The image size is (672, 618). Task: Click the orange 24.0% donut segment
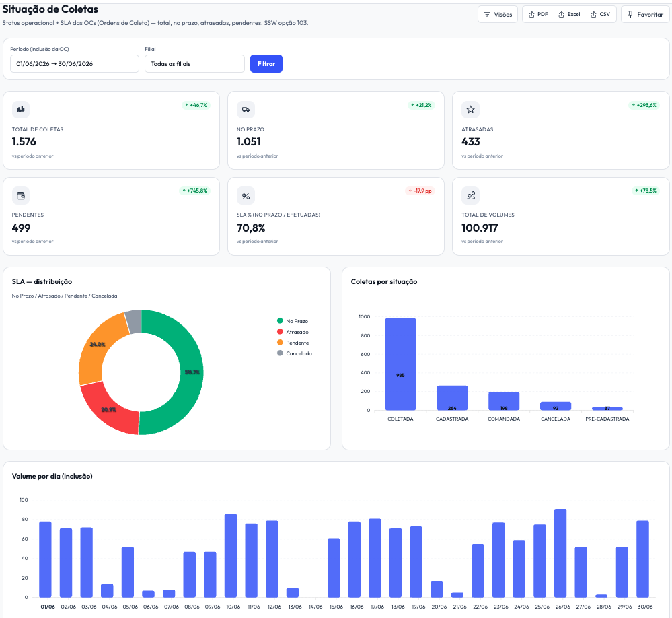(x=98, y=345)
